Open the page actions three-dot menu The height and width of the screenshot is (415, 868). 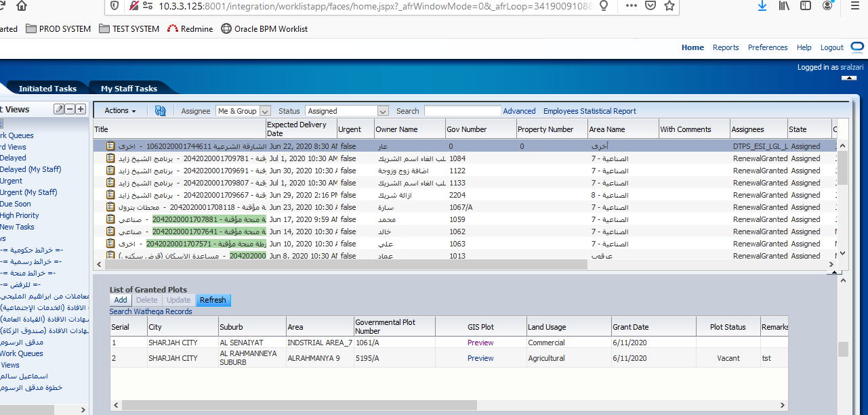coord(631,5)
